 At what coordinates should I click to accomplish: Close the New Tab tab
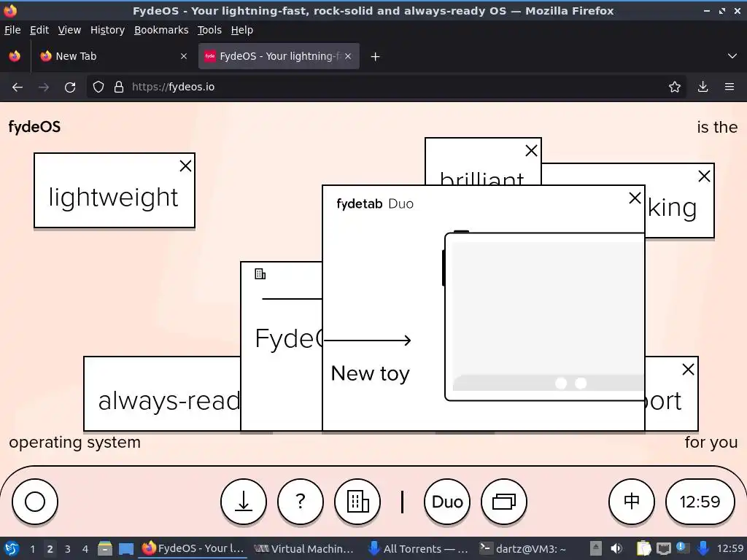coord(184,56)
